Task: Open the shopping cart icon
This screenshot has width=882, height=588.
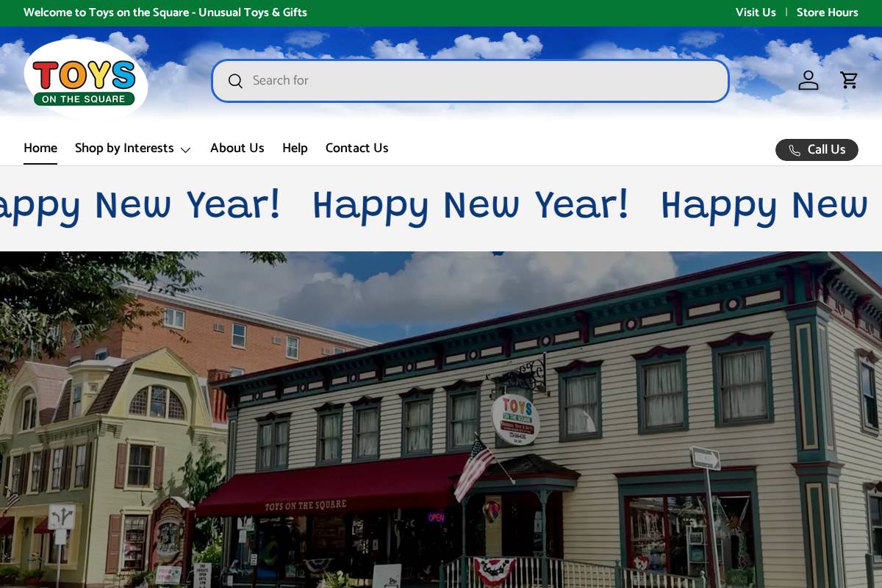Action: pos(849,80)
